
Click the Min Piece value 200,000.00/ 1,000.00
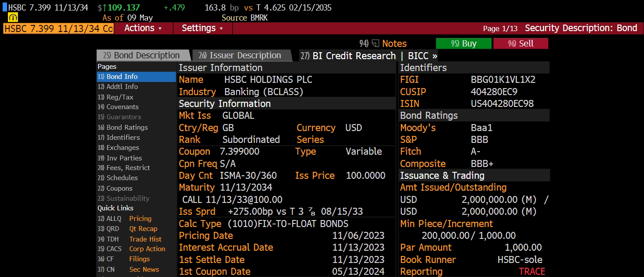click(469, 236)
